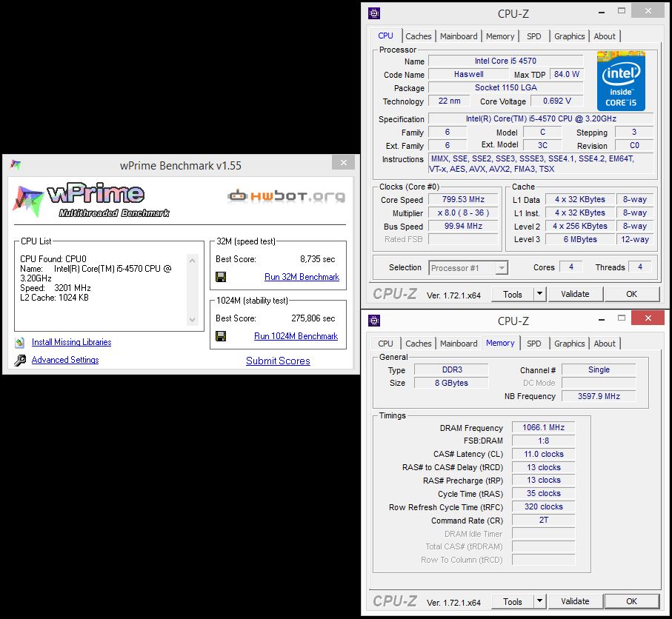Click Validate in bottom CPU-Z window
Image resolution: width=672 pixels, height=619 pixels.
(575, 601)
